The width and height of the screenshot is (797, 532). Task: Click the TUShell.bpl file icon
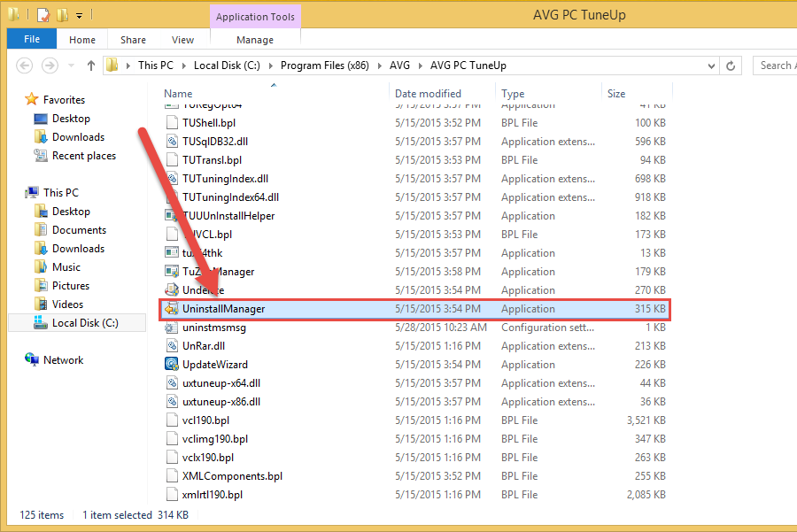(x=172, y=122)
